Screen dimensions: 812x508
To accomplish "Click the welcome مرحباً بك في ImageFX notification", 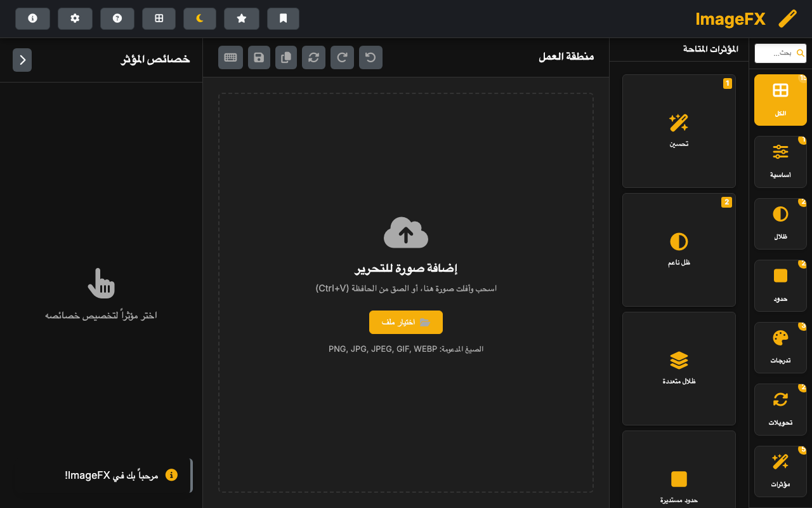I will tap(103, 475).
